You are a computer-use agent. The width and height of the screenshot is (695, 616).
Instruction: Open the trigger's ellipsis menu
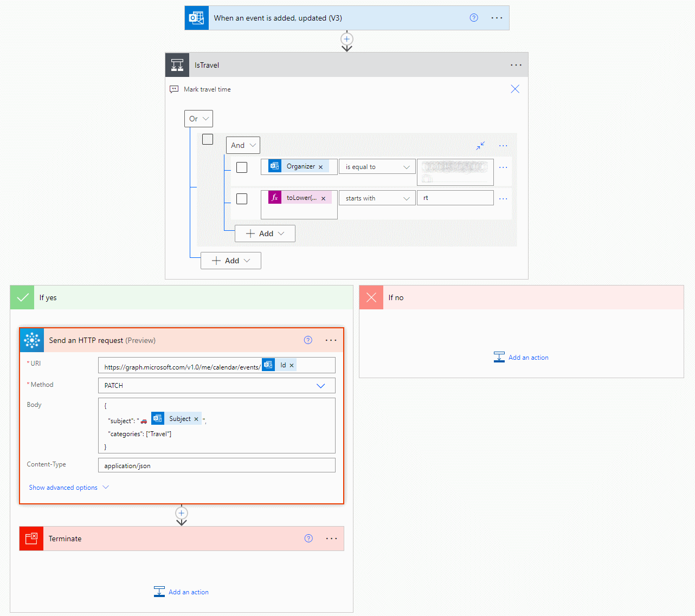(497, 18)
